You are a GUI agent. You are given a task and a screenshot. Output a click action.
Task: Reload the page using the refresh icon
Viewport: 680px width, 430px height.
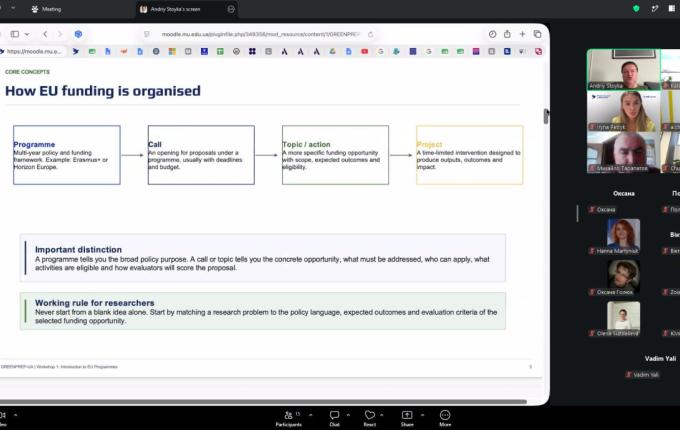coord(370,34)
